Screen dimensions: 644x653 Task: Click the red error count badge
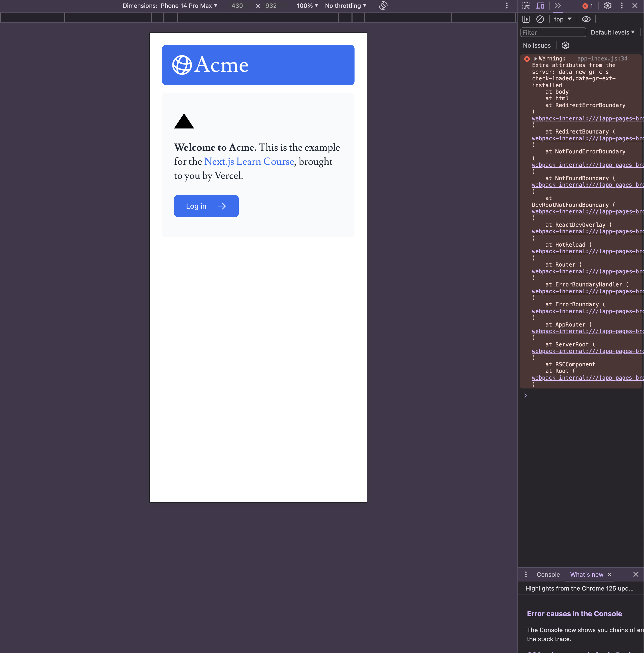588,6
